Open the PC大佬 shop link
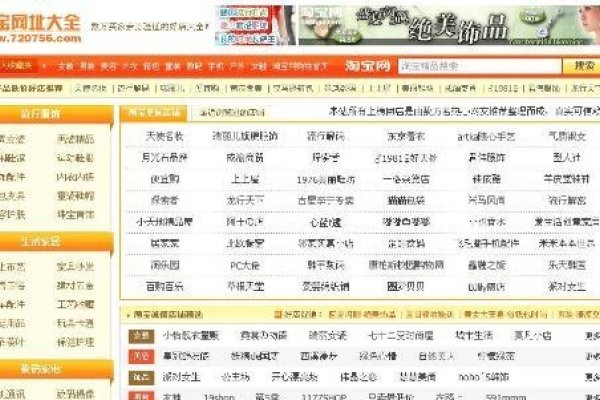Screen dimensions: 600x400 point(245,265)
